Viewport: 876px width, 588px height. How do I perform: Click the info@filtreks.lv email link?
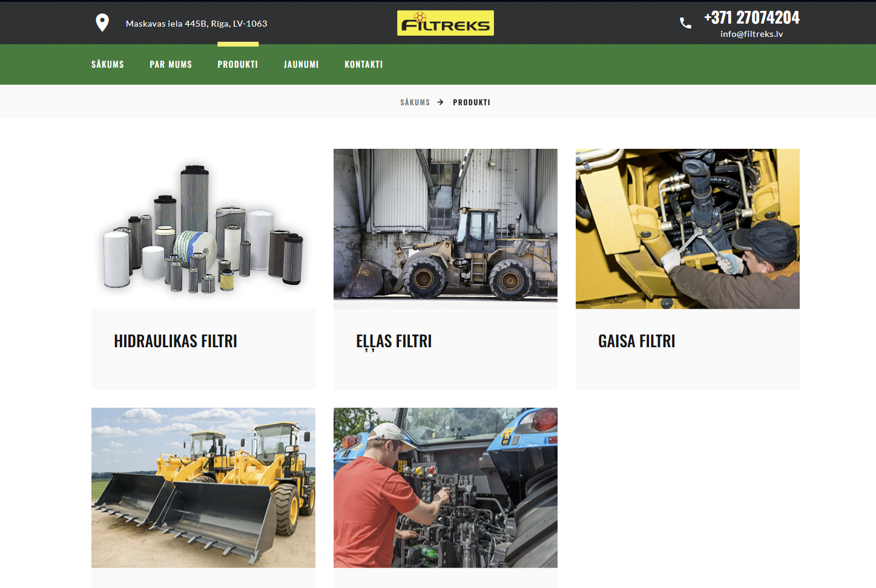point(751,34)
